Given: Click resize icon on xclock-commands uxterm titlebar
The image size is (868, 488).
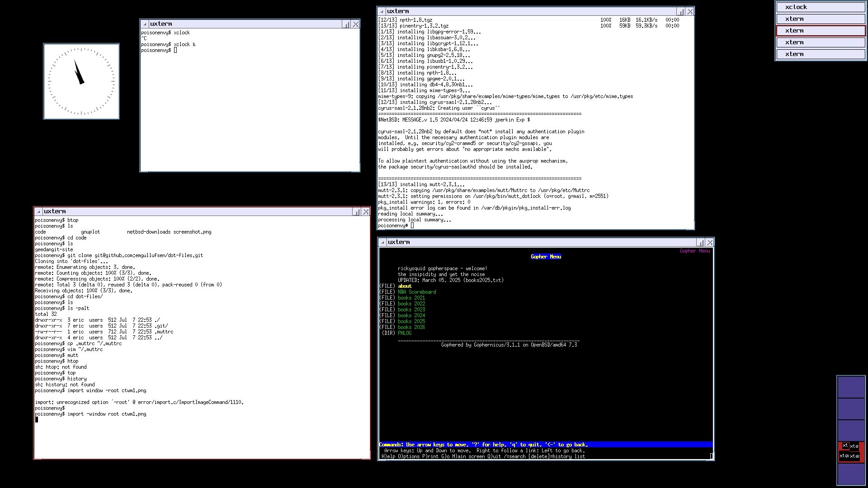Looking at the screenshot, I should pos(346,24).
